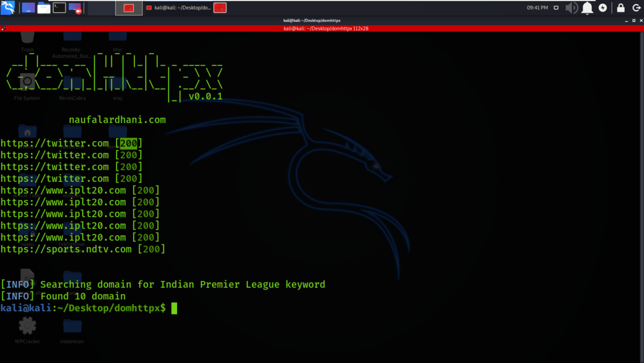Click the screen recorder panel icon
This screenshot has height=363, width=644.
[x=75, y=8]
